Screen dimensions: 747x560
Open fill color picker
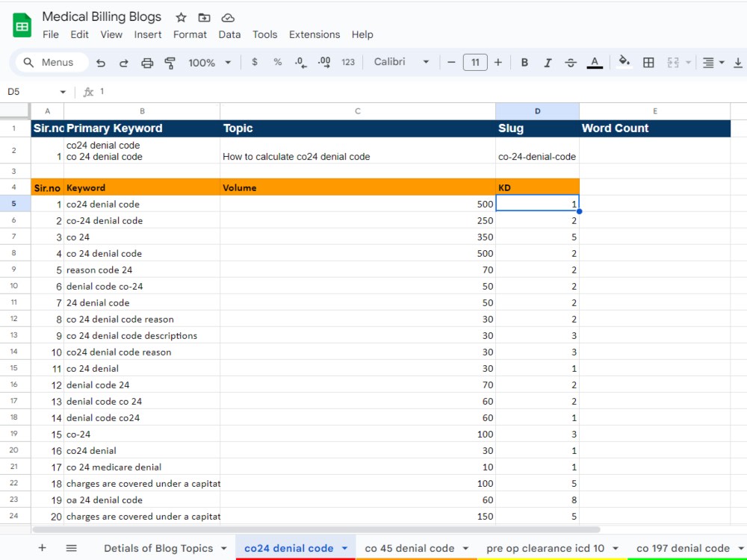pos(624,62)
